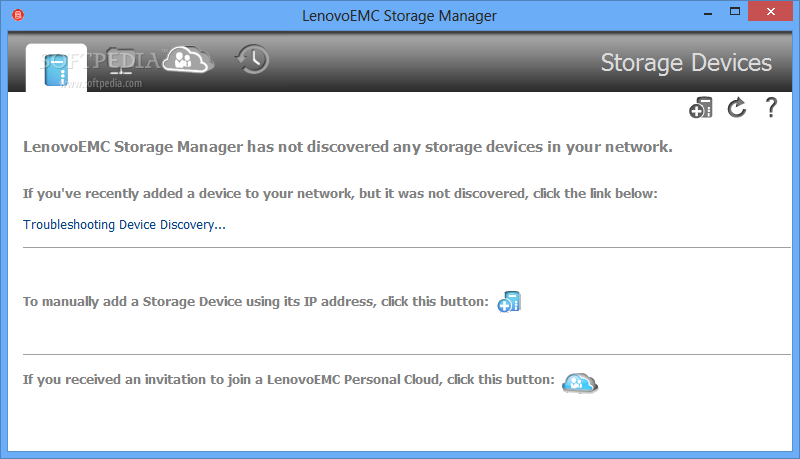800x459 pixels.
Task: Open the backup history clock tab
Action: 253,59
